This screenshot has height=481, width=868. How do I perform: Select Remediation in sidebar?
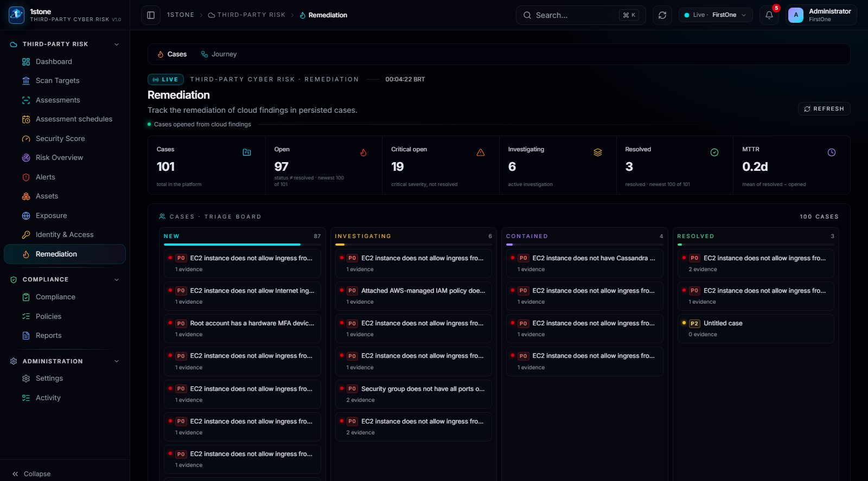point(65,254)
